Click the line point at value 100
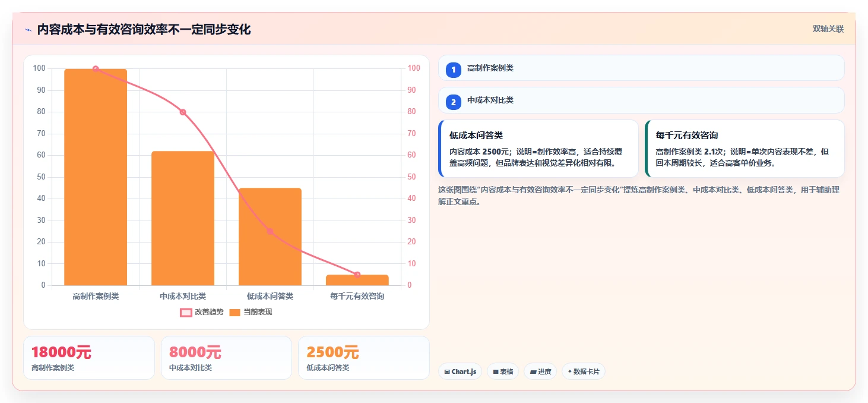The image size is (868, 403). (96, 69)
